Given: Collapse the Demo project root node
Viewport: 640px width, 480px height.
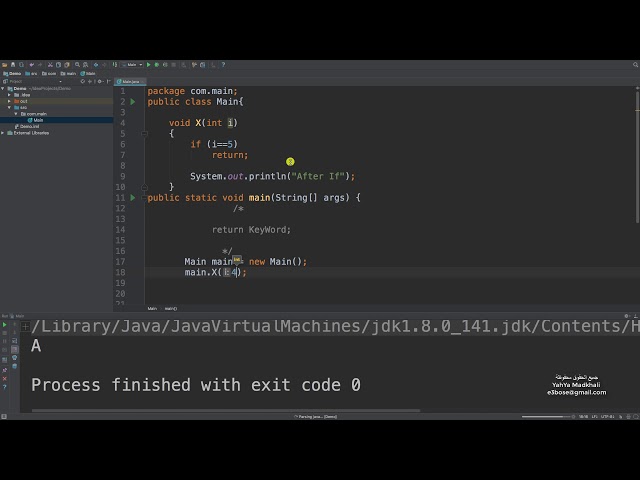Looking at the screenshot, I should tap(3, 89).
